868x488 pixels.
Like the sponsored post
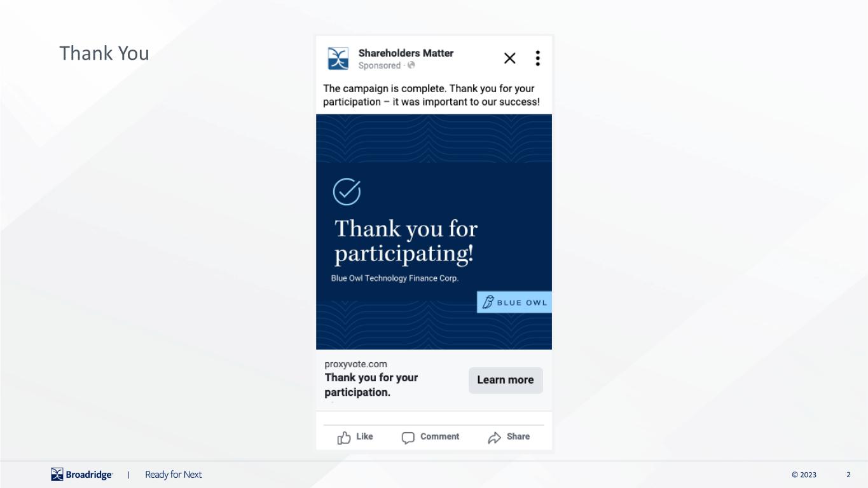point(355,437)
